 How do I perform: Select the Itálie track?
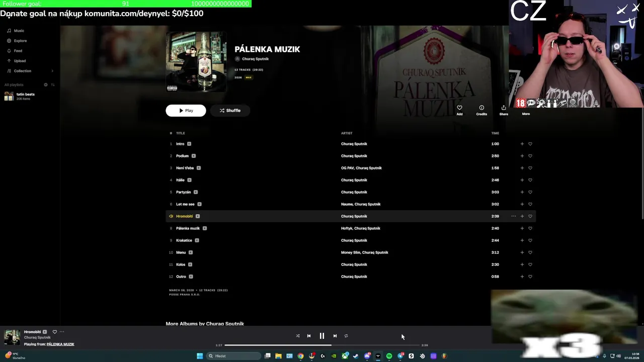pos(180,180)
